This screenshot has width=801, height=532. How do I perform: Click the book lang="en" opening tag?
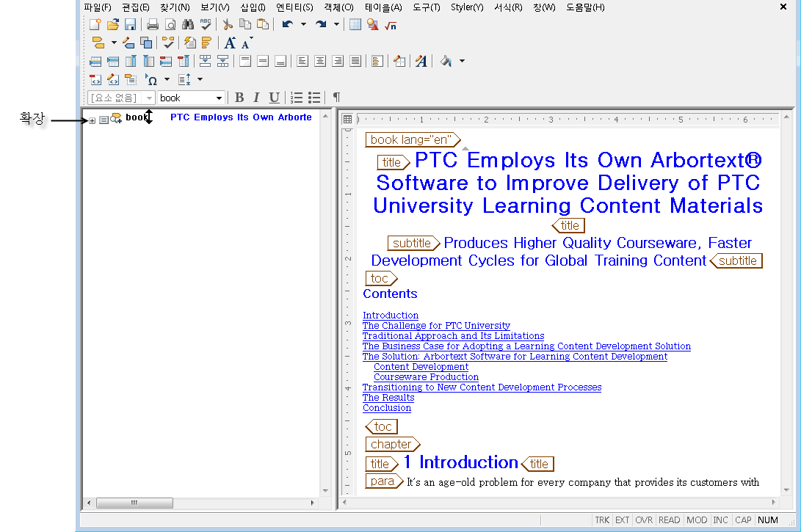pos(413,139)
